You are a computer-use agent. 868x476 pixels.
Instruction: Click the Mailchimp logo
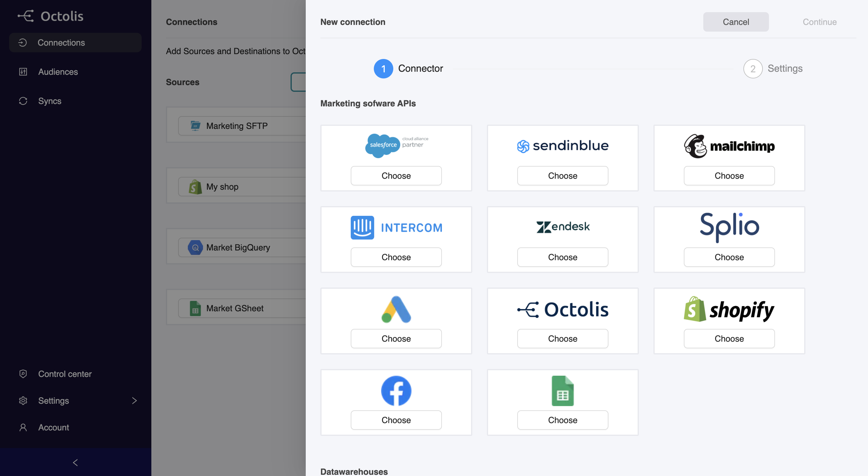(x=729, y=146)
